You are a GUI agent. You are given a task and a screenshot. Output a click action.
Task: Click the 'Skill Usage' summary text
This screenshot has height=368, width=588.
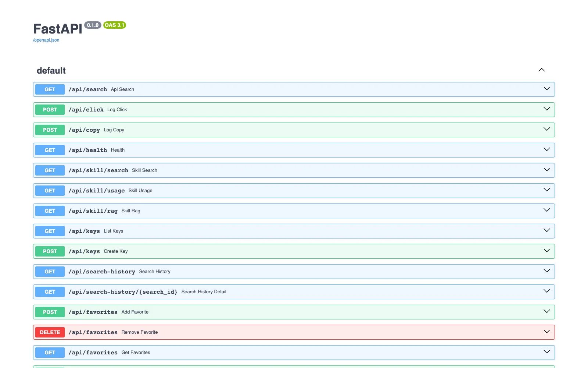click(x=140, y=191)
